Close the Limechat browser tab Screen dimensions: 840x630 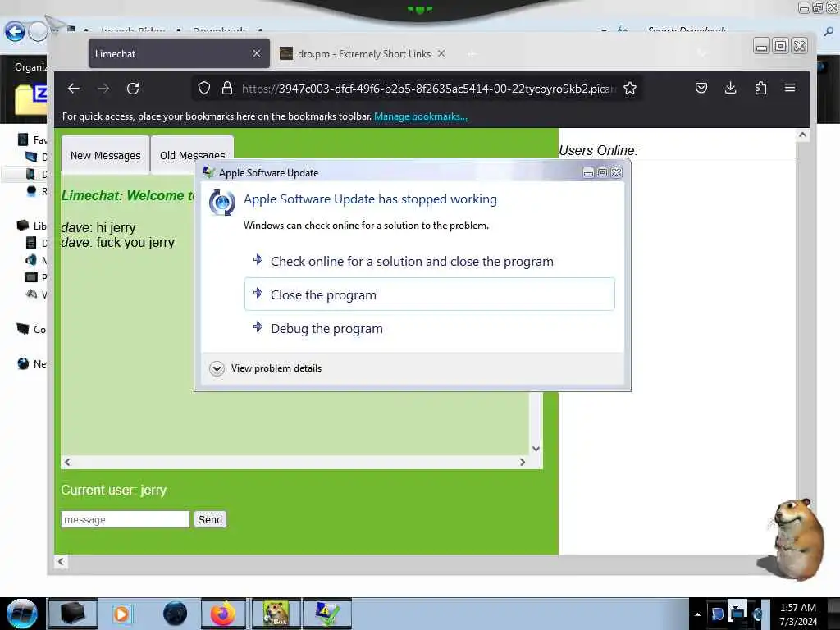pyautogui.click(x=257, y=53)
